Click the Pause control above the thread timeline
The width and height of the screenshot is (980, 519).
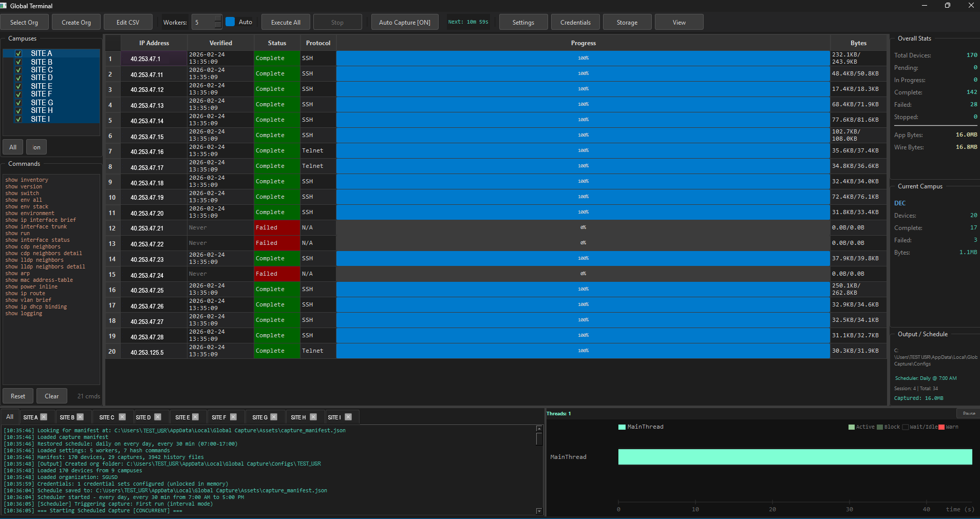968,413
